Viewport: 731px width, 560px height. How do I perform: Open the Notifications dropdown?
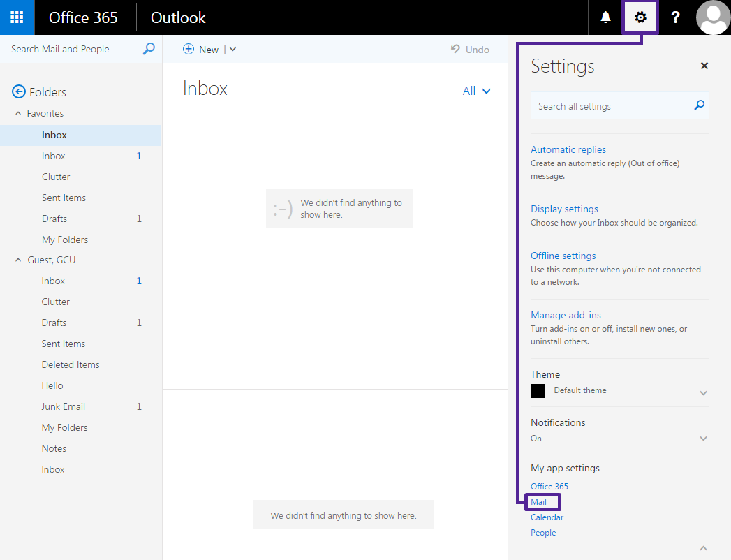pos(704,439)
